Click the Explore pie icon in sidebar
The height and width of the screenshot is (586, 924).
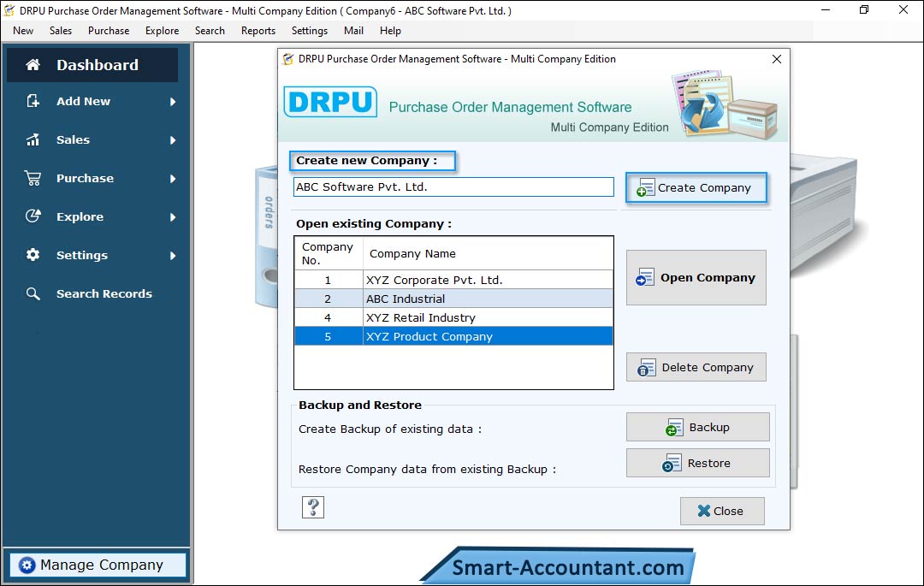point(33,216)
